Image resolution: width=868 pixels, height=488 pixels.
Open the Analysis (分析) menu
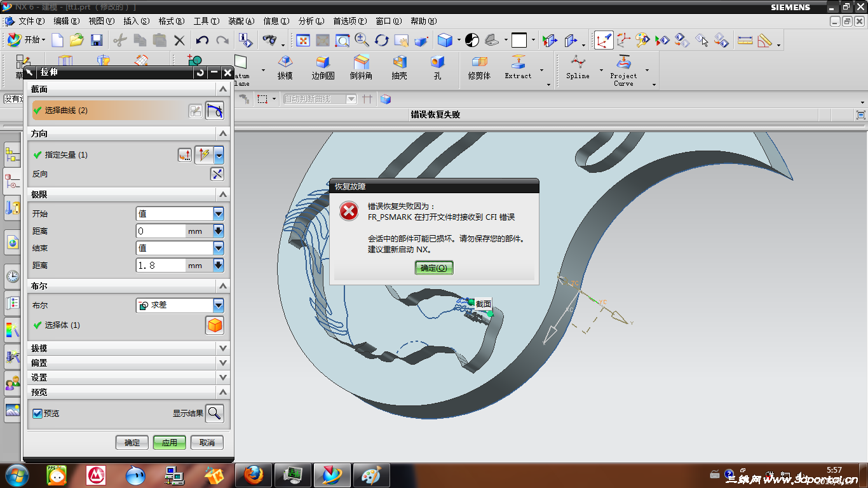[x=311, y=21]
